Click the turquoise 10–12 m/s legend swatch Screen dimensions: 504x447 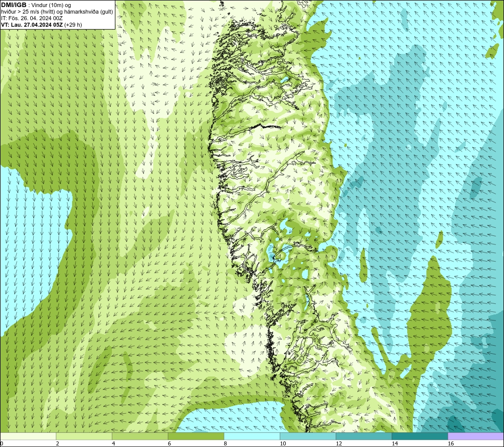point(308,436)
